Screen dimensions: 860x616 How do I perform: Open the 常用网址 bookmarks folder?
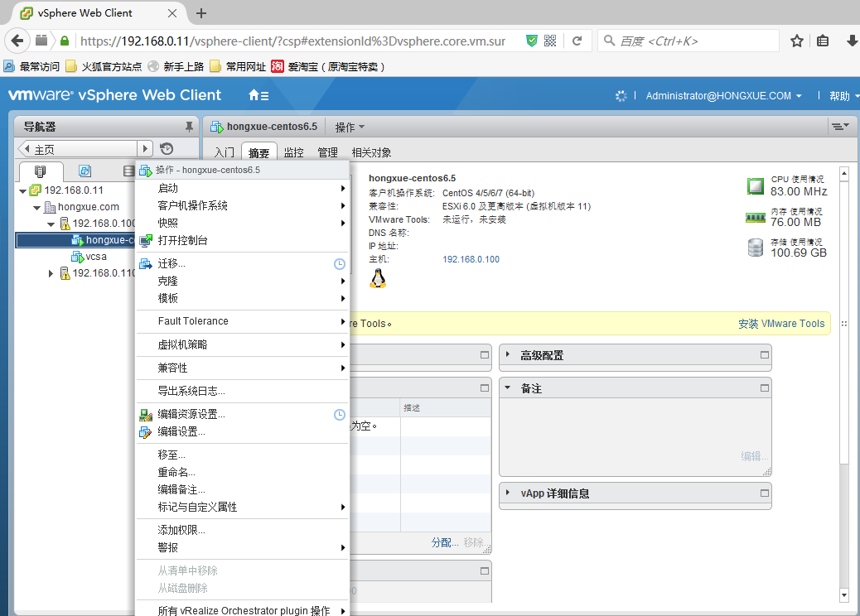(x=238, y=67)
